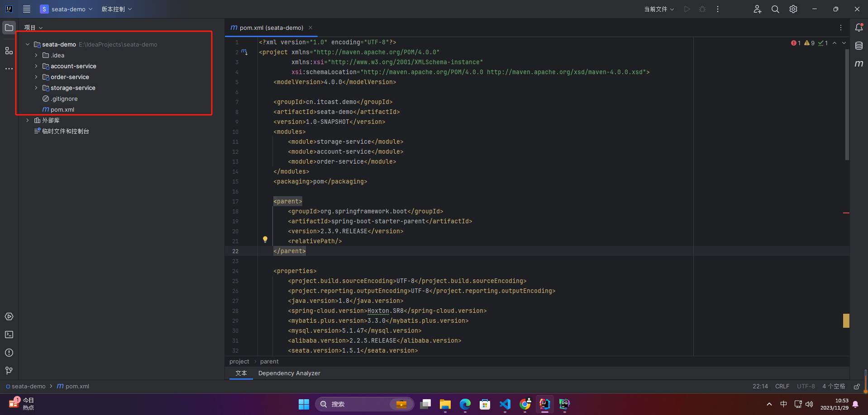Click the UTF-8 encoding status button
This screenshot has width=868, height=415.
[x=806, y=386]
